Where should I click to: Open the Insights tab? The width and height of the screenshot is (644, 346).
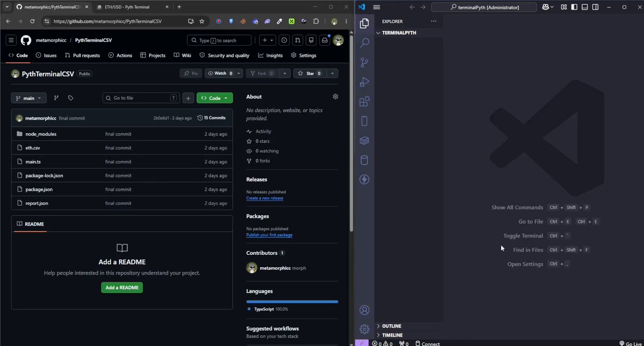click(270, 55)
